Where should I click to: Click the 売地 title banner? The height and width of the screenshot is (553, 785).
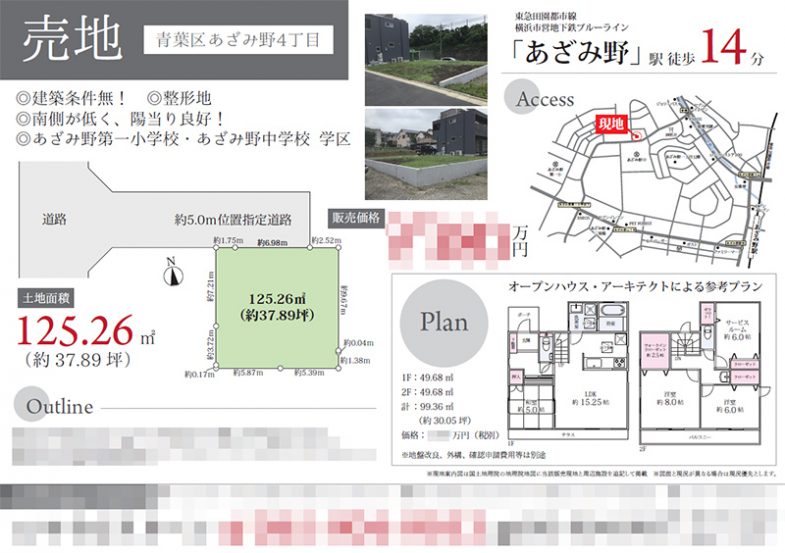click(x=72, y=40)
